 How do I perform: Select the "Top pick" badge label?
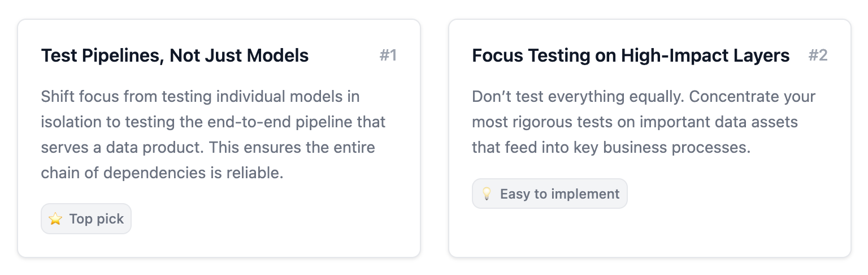[96, 219]
